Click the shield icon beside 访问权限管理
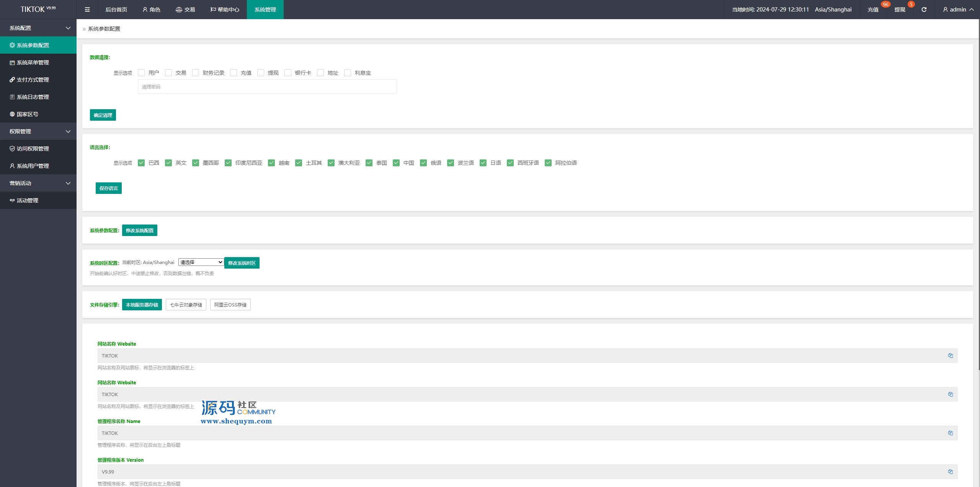 (12, 149)
